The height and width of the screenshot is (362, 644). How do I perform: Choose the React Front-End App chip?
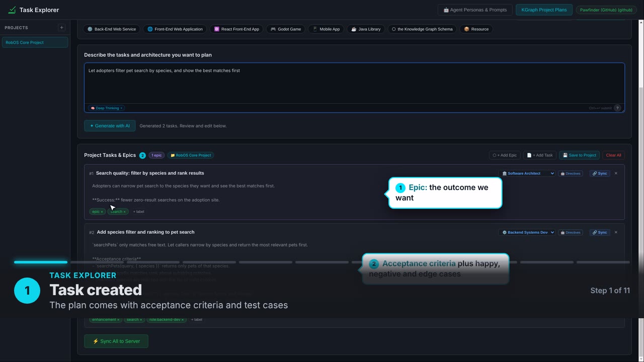coord(236,29)
